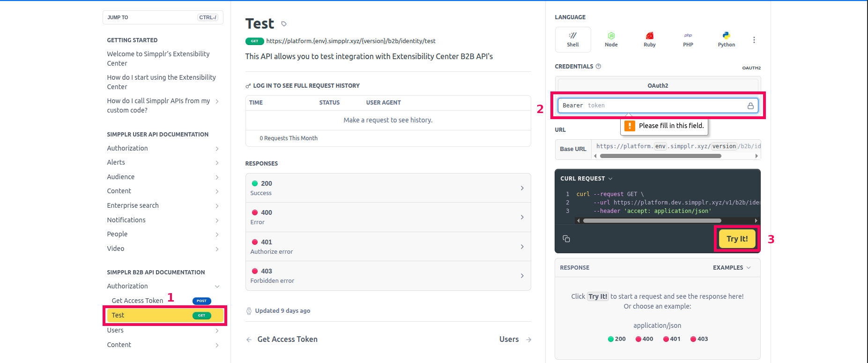868x363 pixels.
Task: Click Log in to see full request history
Action: pyautogui.click(x=306, y=86)
